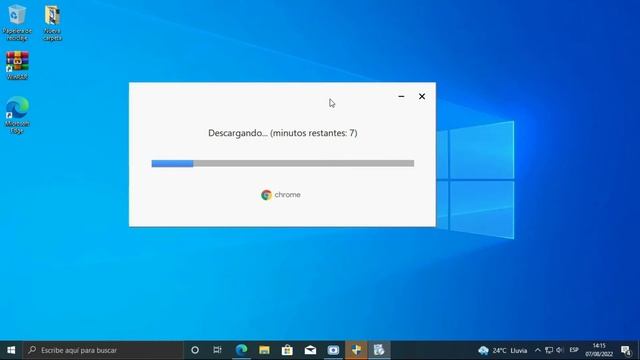This screenshot has width=640, height=360.
Task: Select the Chrome installer taskbar icon
Action: coord(379,350)
